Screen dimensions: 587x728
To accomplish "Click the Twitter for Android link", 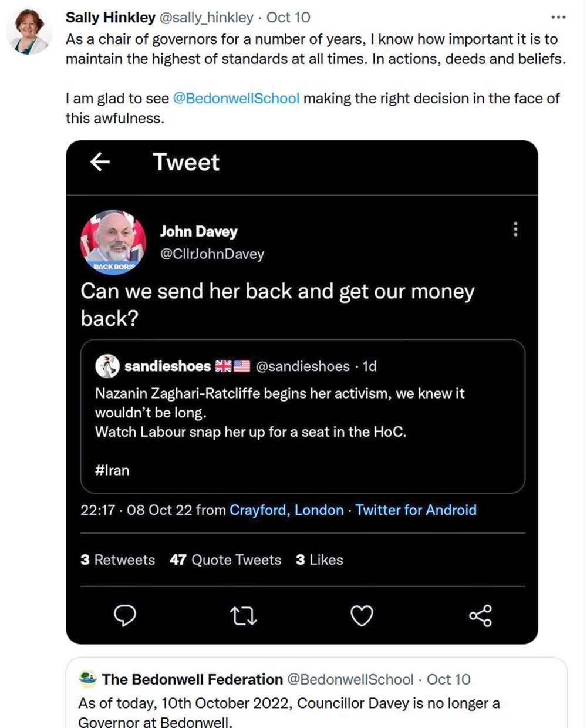I will pos(416,510).
